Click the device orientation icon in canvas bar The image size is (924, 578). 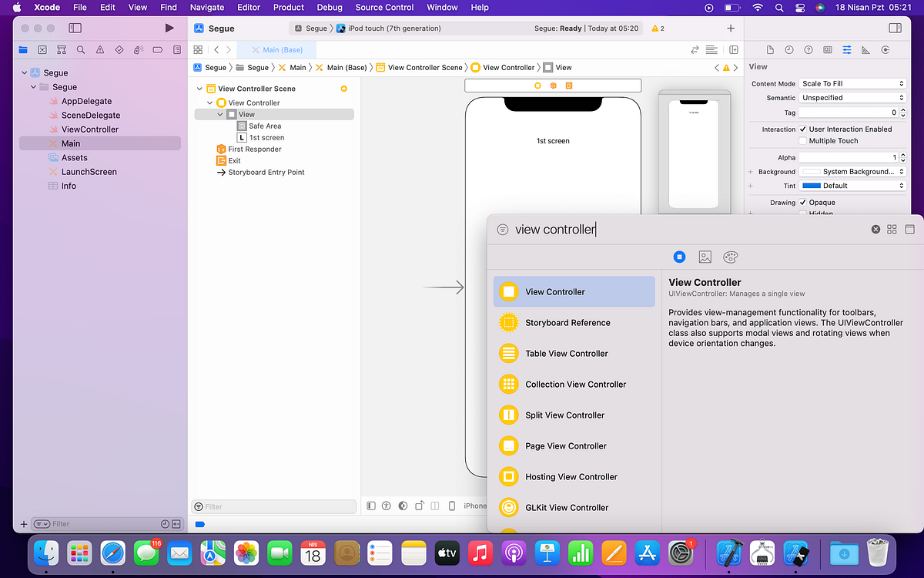coord(419,506)
